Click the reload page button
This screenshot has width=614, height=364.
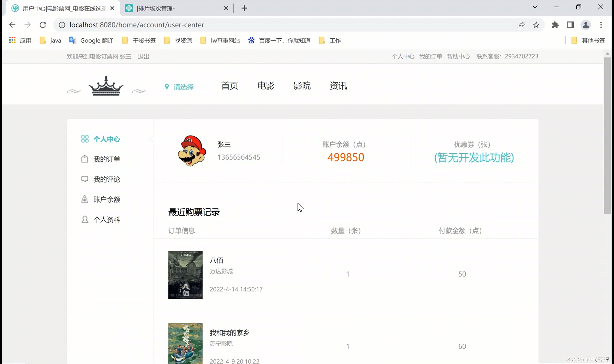(x=43, y=25)
